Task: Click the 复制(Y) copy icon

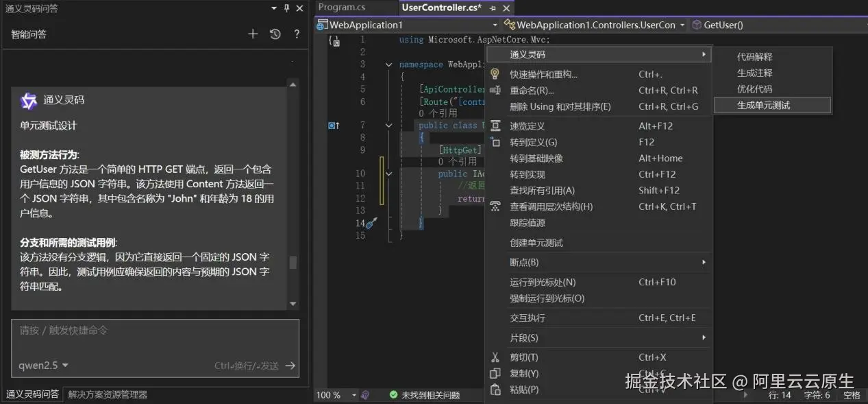Action: (495, 374)
